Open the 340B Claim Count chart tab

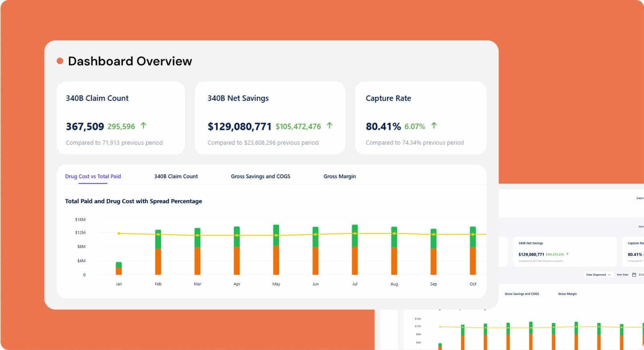coord(176,177)
